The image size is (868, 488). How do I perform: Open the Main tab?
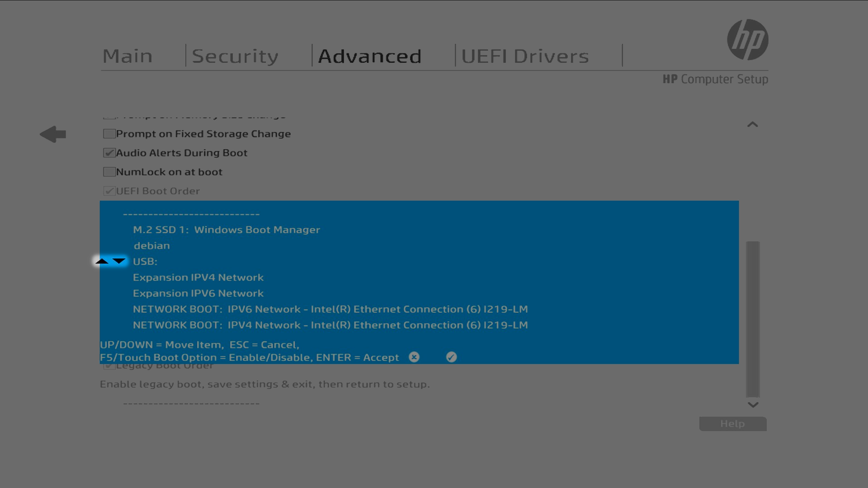[x=127, y=56]
